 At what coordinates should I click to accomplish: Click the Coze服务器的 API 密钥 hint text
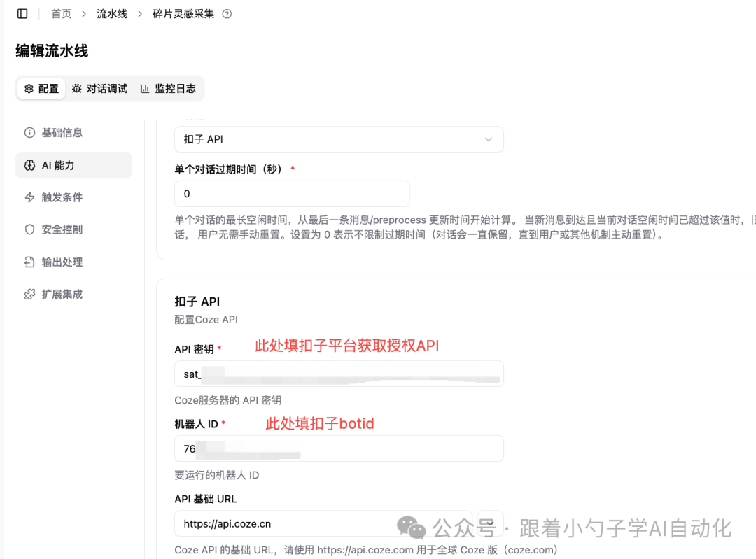[x=228, y=400]
